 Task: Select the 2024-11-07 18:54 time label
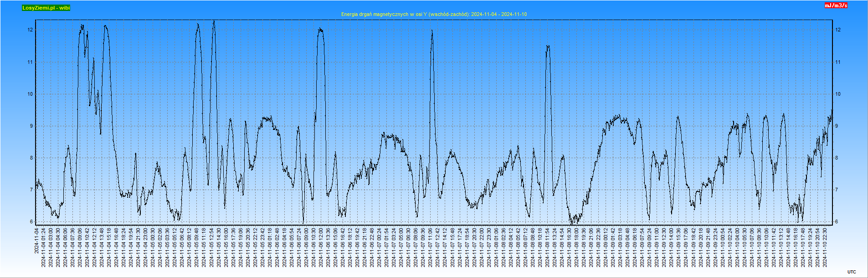[x=467, y=247]
